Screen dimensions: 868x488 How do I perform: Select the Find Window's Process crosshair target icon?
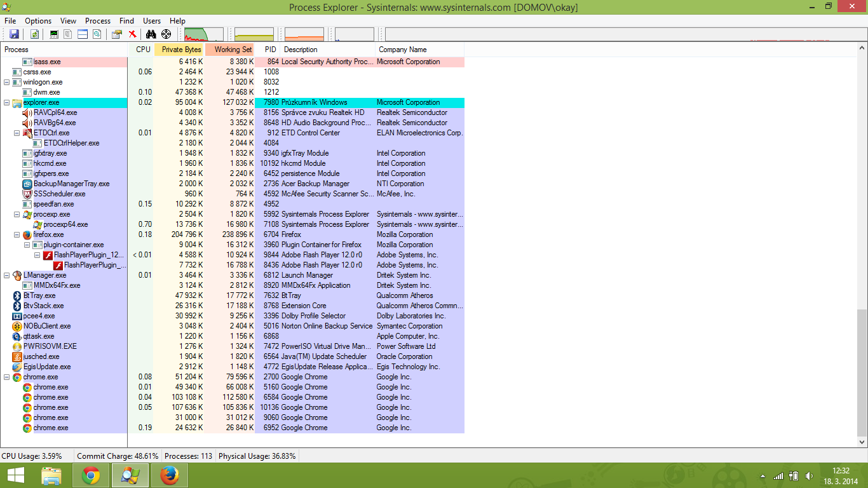click(166, 34)
